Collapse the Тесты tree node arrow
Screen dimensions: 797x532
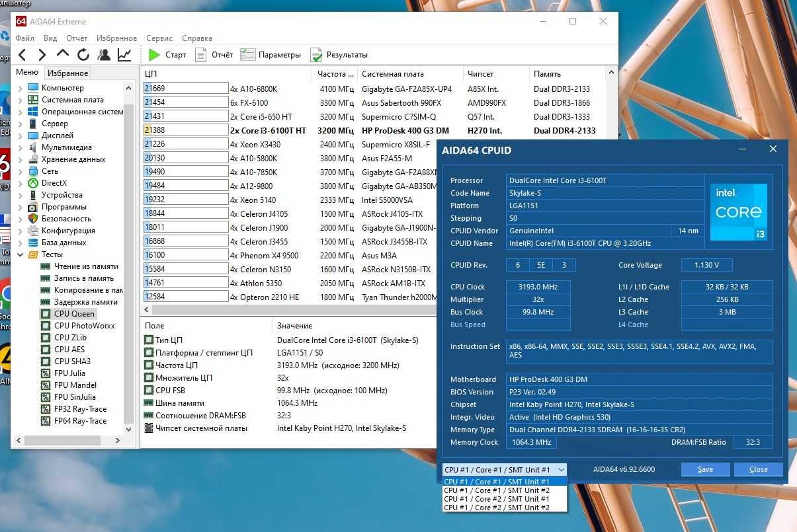(20, 254)
